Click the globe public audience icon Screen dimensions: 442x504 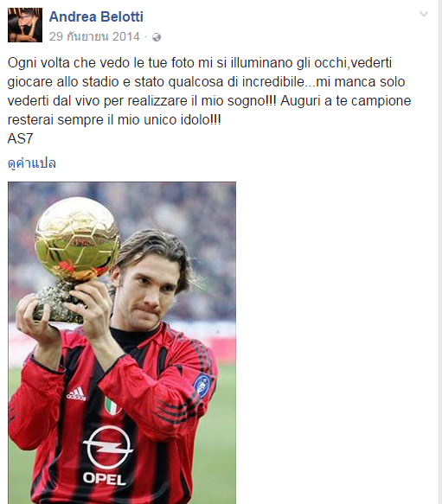click(157, 37)
